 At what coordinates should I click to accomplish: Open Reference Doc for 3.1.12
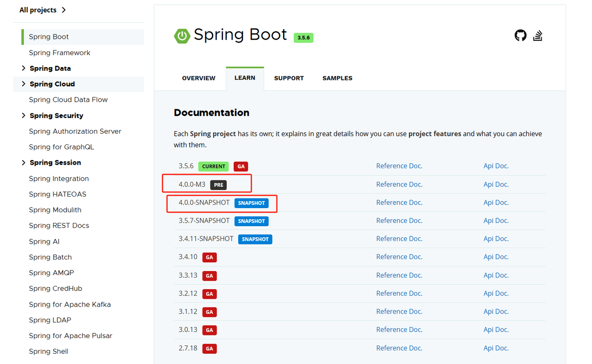pos(399,311)
